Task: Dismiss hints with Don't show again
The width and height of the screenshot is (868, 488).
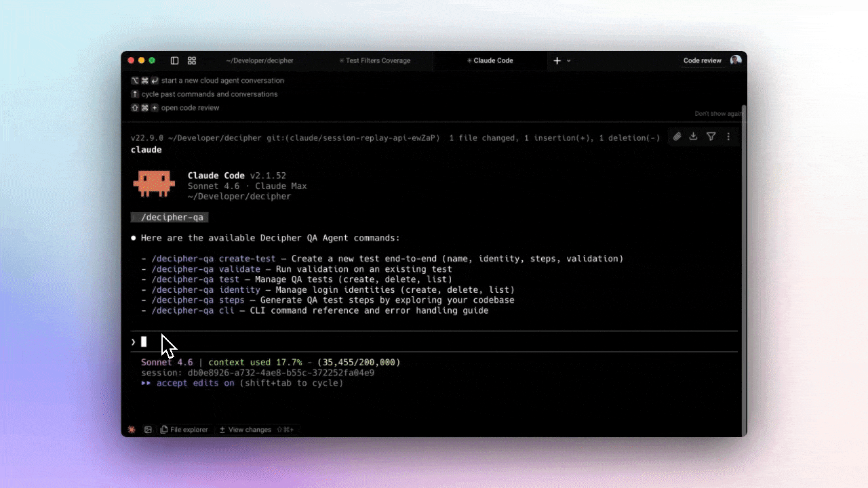Action: coord(719,114)
